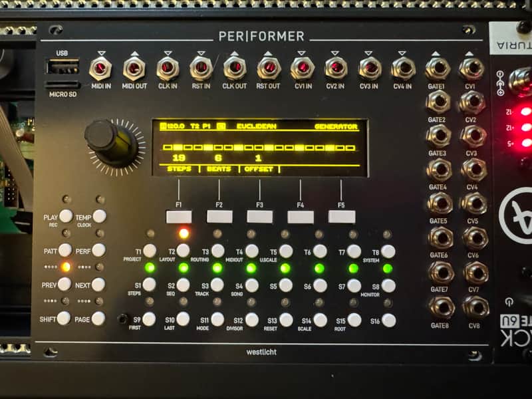The height and width of the screenshot is (399, 532).
Task: Select track T6 button
Action: coord(320,252)
